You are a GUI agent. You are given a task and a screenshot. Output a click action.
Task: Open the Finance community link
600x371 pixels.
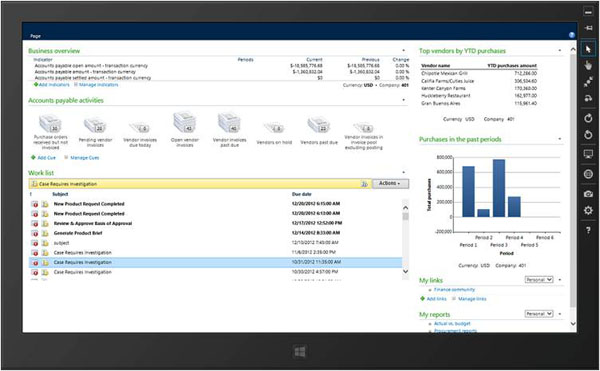(x=454, y=290)
